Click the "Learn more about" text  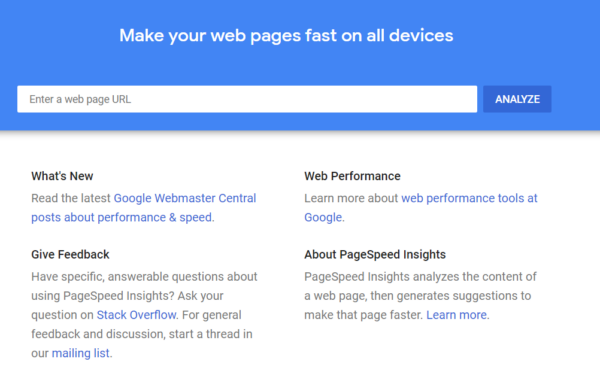pyautogui.click(x=351, y=198)
